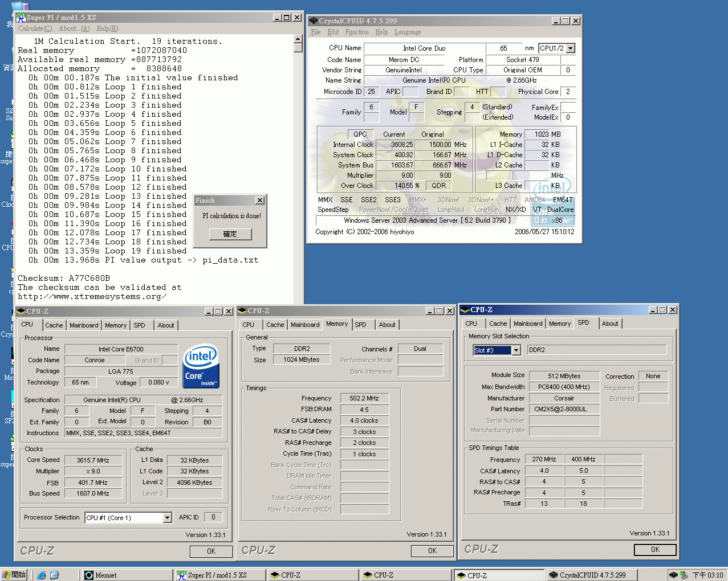
Task: Click the Checksum: A77C680B line in Super PI
Action: point(64,279)
